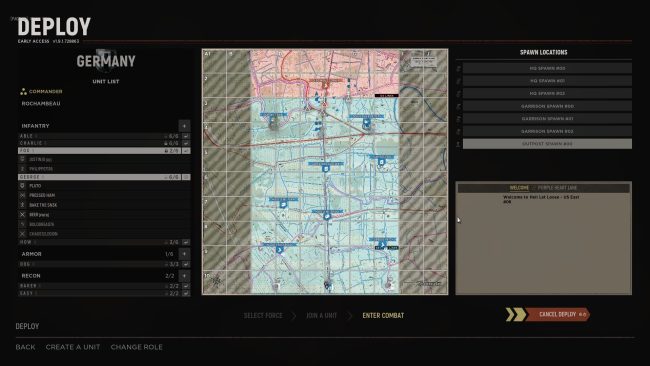Join the EASY recon squad enter icon
This screenshot has height=366, width=650.
(x=186, y=293)
